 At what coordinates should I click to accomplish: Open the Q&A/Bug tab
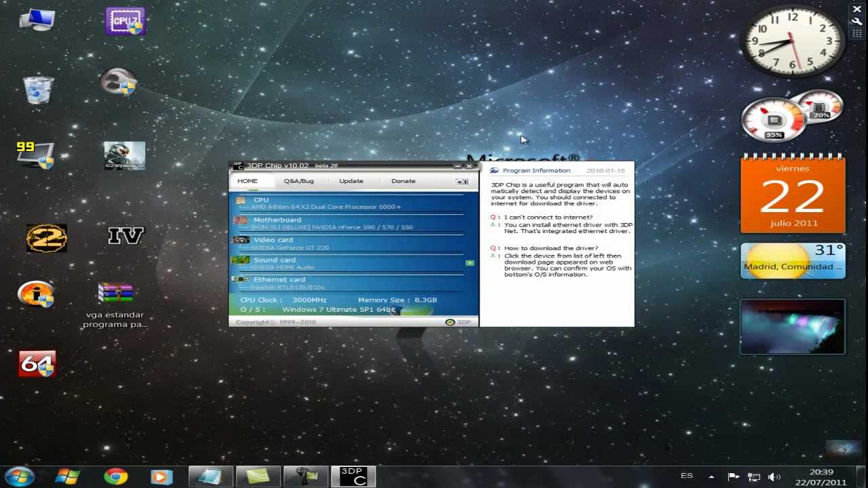(x=298, y=181)
